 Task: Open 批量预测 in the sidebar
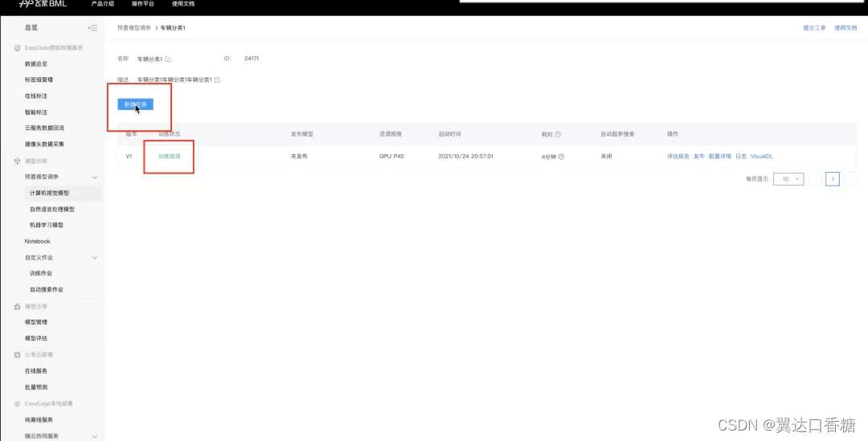tap(36, 386)
